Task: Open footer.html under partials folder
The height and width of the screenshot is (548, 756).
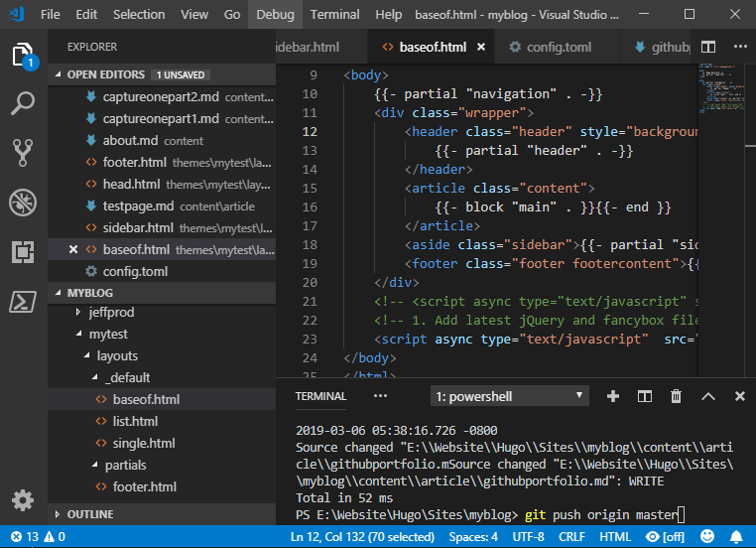Action: pyautogui.click(x=162, y=486)
